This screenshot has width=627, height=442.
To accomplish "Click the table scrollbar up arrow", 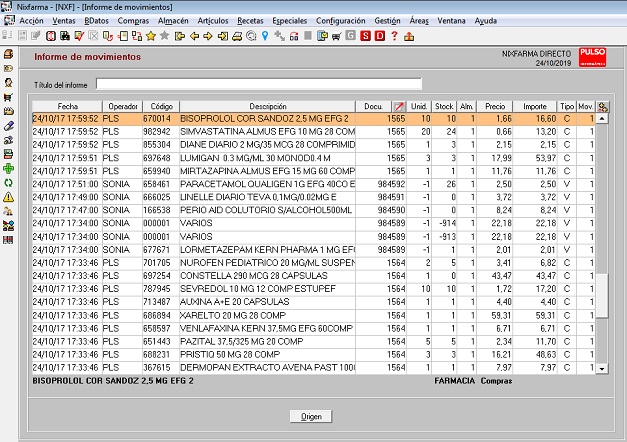I will pos(602,118).
